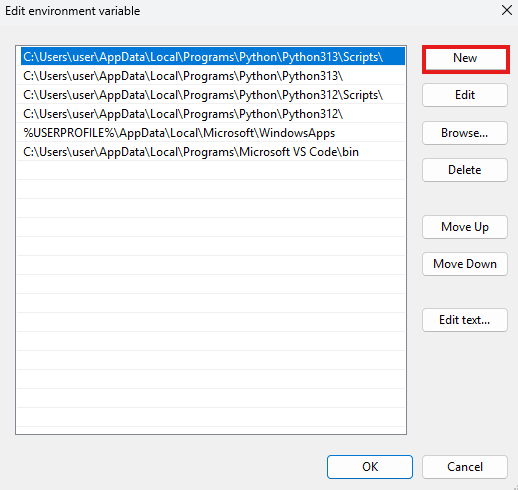
Task: Click the Move Down button
Action: pos(465,264)
